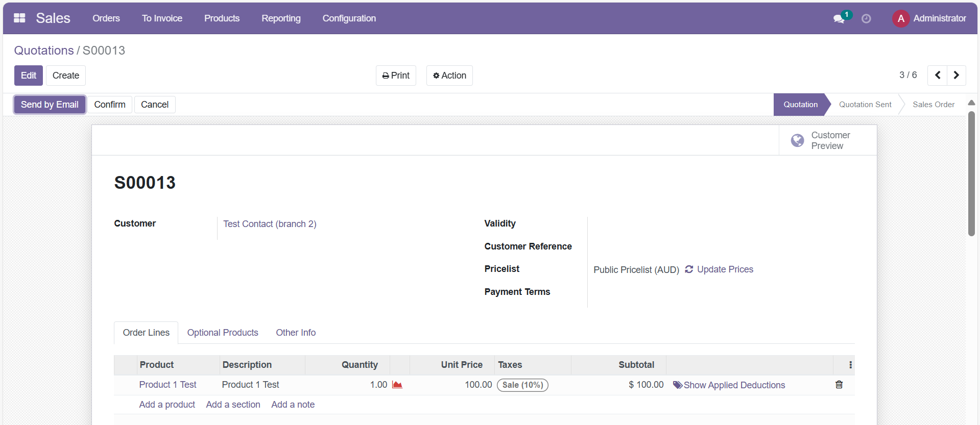Switch to the Order Lines tab
980x425 pixels.
(x=146, y=333)
